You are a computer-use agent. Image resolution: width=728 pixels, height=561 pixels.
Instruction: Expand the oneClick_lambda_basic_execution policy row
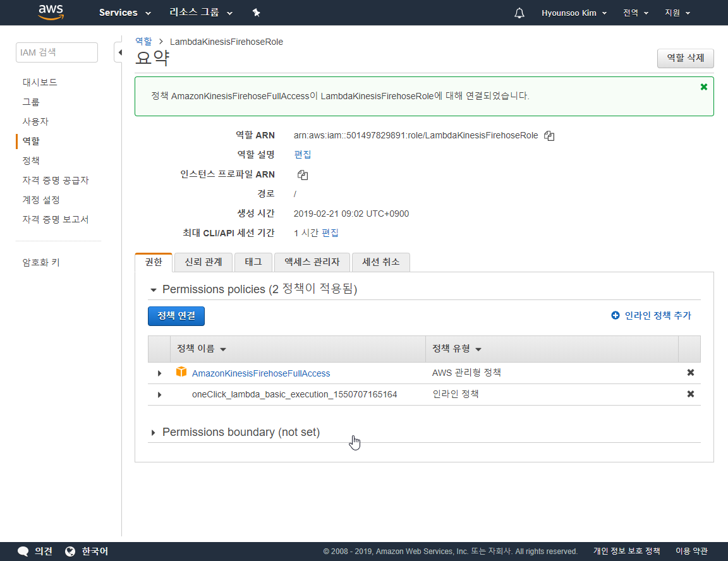160,395
